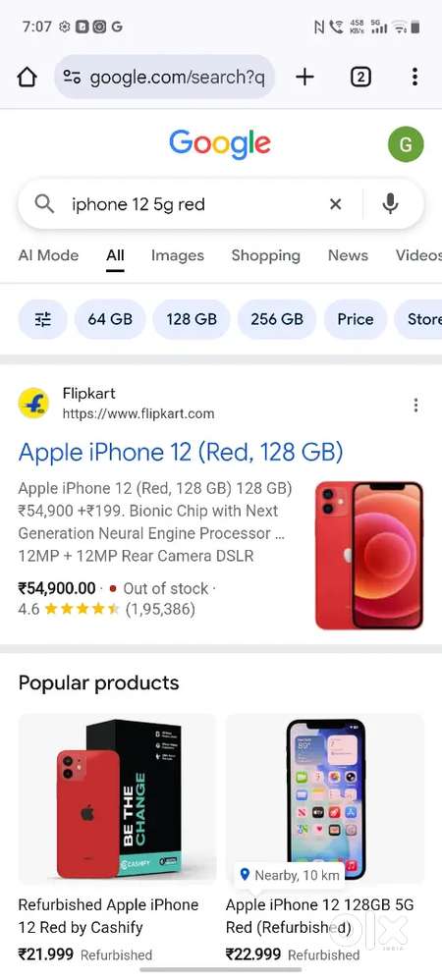442x980 pixels.
Task: Tap the site info icon in address bar
Action: click(73, 78)
